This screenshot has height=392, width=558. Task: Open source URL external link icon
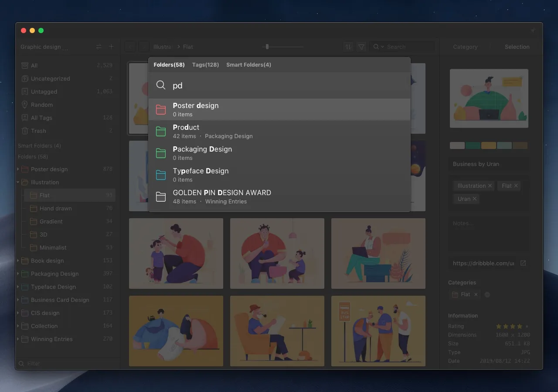coord(523,263)
